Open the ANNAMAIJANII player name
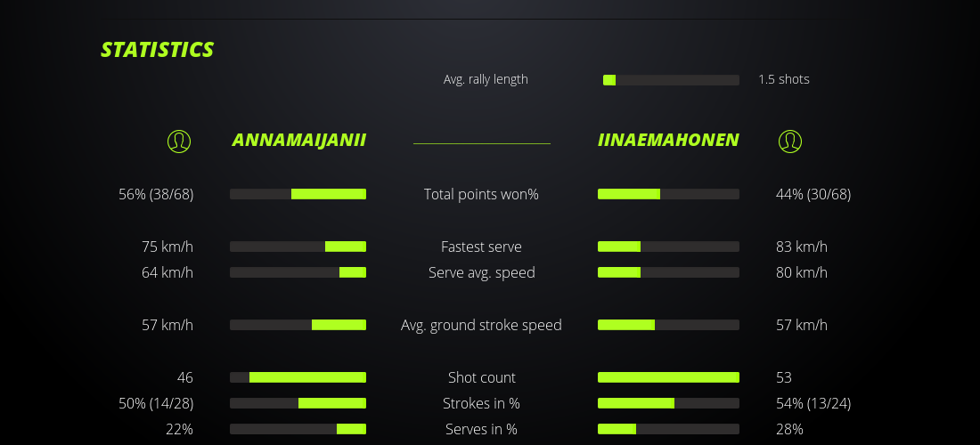This screenshot has width=980, height=445. [x=299, y=141]
